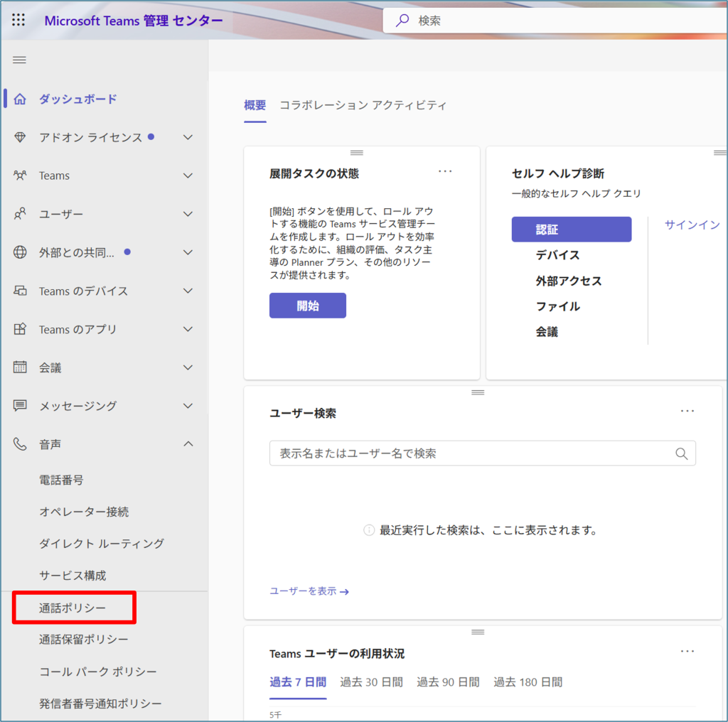Click the 表示名またはユーザー名で検索 field
The height and width of the screenshot is (722, 728).
pos(469,453)
